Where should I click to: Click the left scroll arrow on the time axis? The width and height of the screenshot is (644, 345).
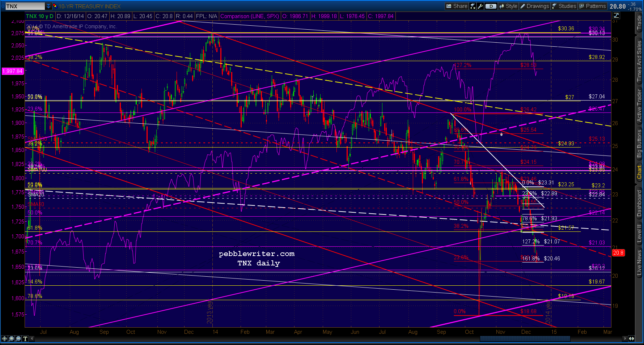point(32,338)
